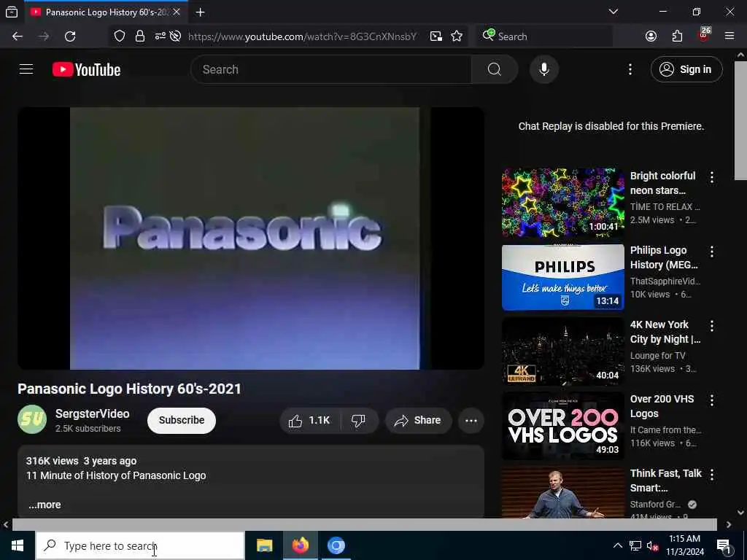Open 4K New York City by Night thumbnail
Screen dimensions: 747x560
click(562, 351)
